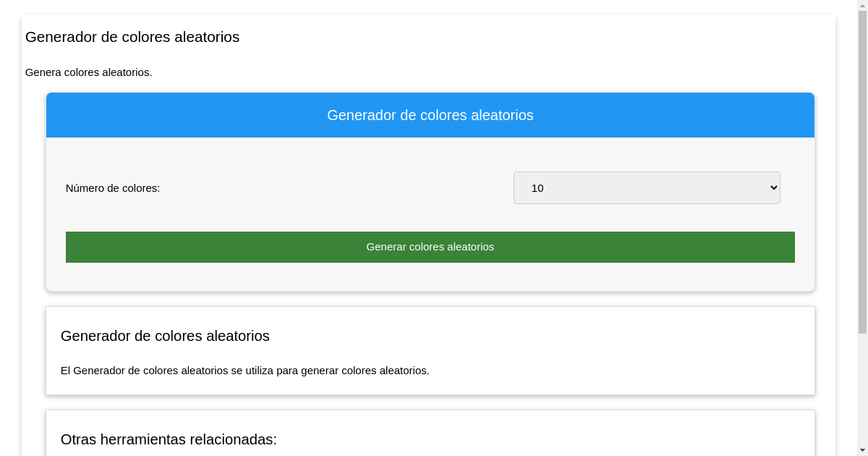Click the page title "Generador de colores aleatorios"
Screen dimensions: 868x456
point(132,37)
